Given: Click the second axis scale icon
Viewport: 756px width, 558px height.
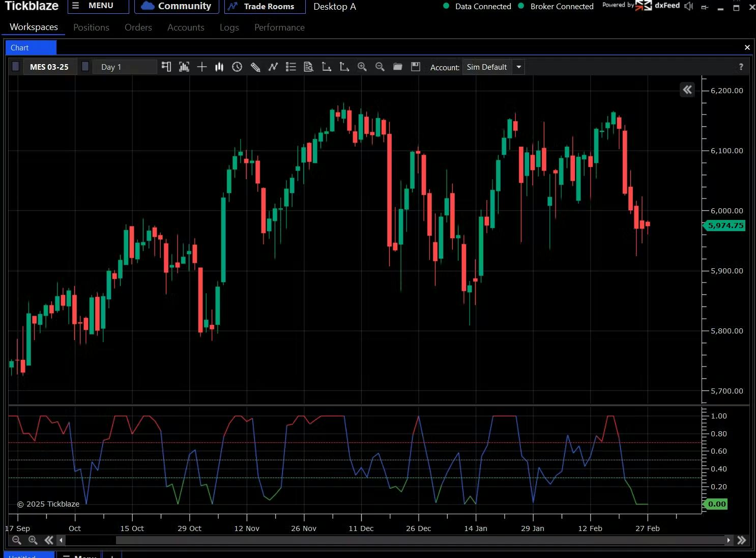Looking at the screenshot, I should click(344, 67).
